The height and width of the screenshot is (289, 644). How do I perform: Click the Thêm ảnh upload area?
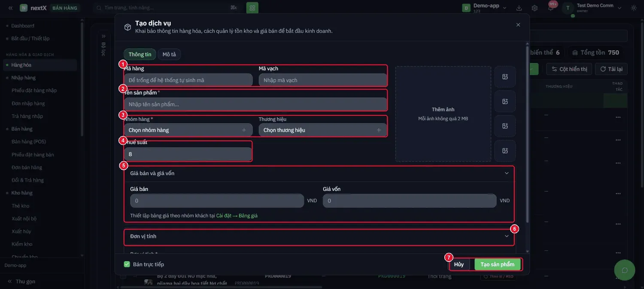[x=443, y=114]
